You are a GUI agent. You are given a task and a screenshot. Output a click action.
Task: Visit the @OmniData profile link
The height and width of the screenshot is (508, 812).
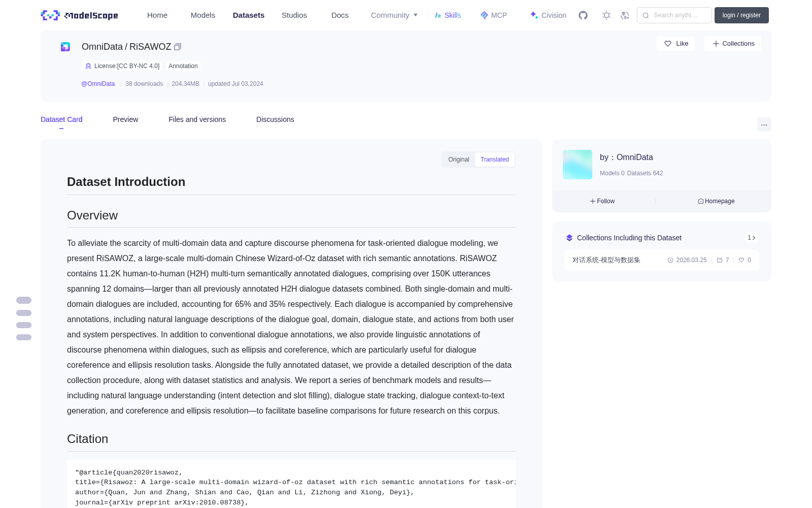pyautogui.click(x=98, y=84)
